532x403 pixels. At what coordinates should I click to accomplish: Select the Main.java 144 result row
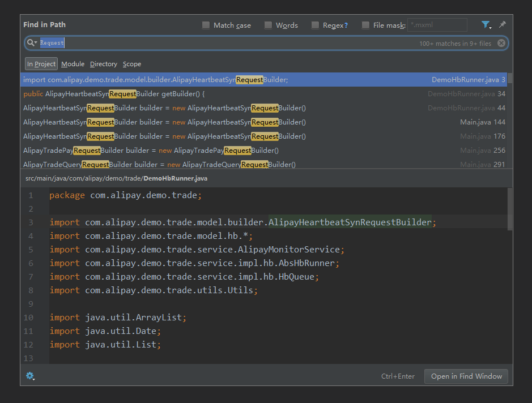pos(263,122)
